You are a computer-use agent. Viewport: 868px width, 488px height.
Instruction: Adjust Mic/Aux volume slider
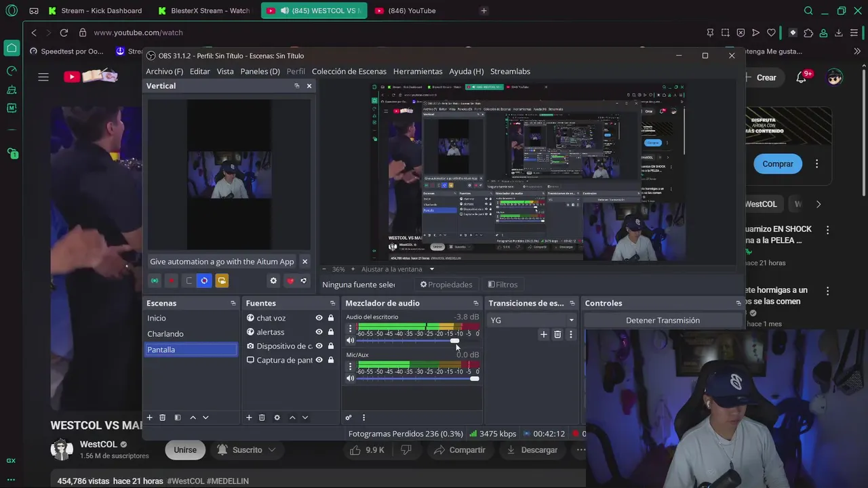(x=474, y=378)
